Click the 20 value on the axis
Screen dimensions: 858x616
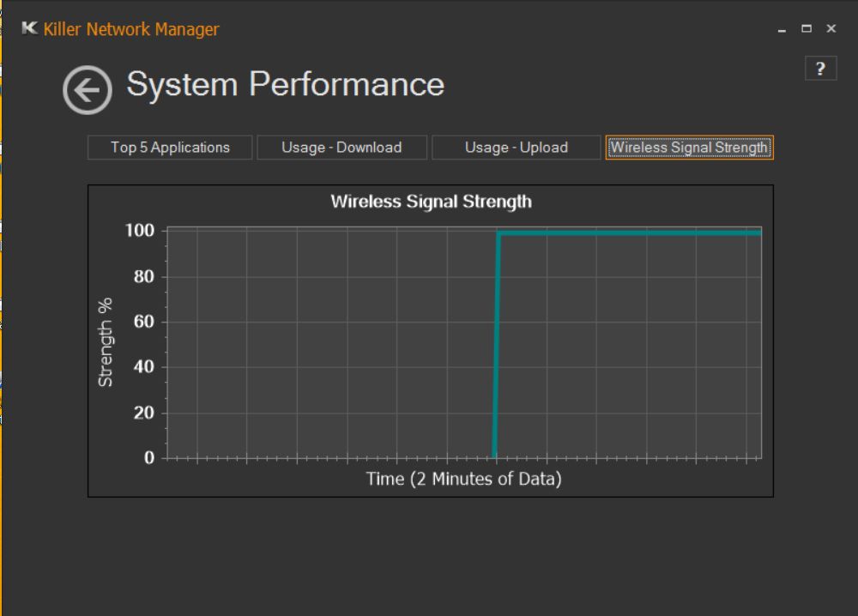tap(144, 413)
